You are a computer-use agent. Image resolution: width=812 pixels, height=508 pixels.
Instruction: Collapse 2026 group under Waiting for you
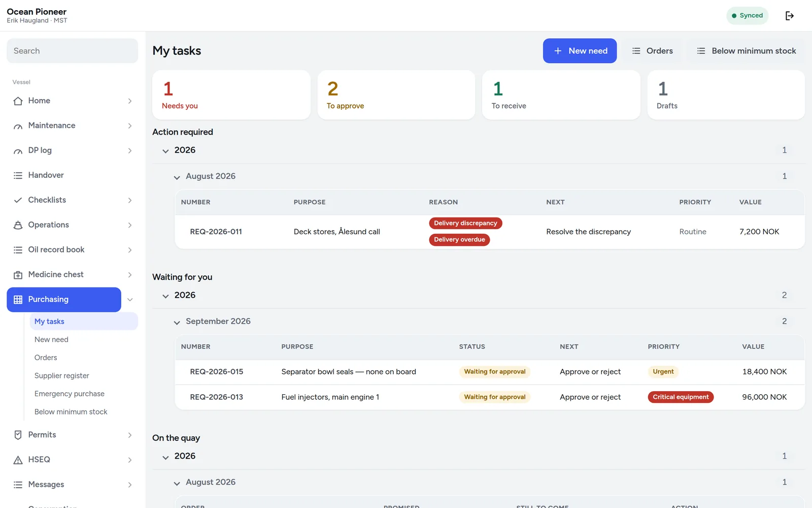[165, 296]
